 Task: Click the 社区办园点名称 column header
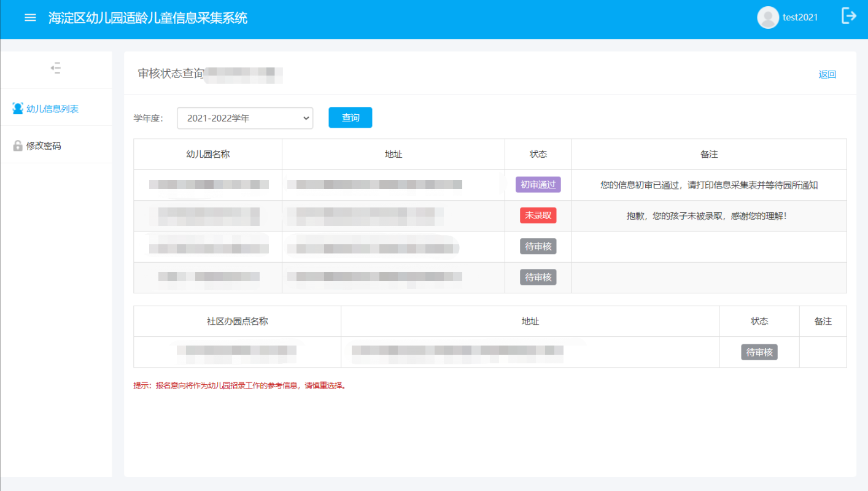pos(237,321)
